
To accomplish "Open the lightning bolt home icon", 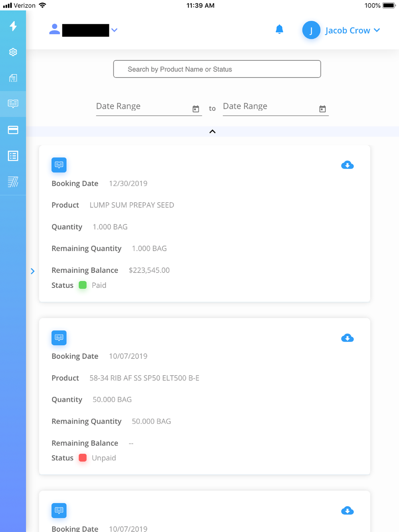I will point(13,26).
